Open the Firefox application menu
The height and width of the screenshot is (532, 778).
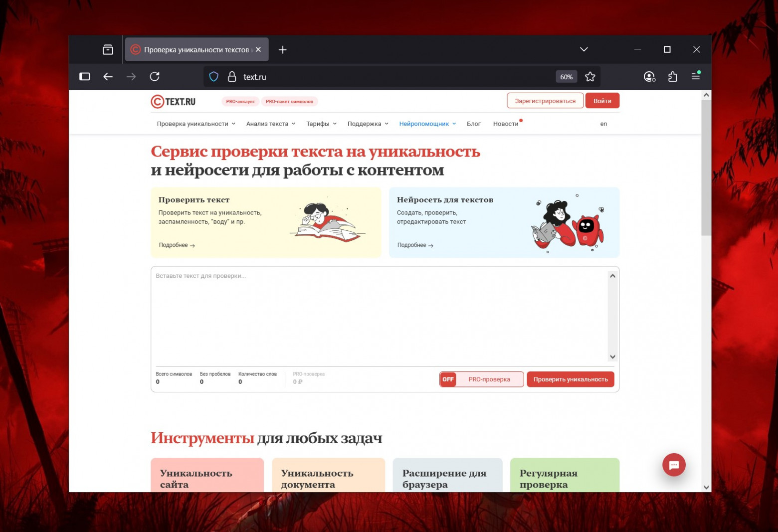pos(696,76)
